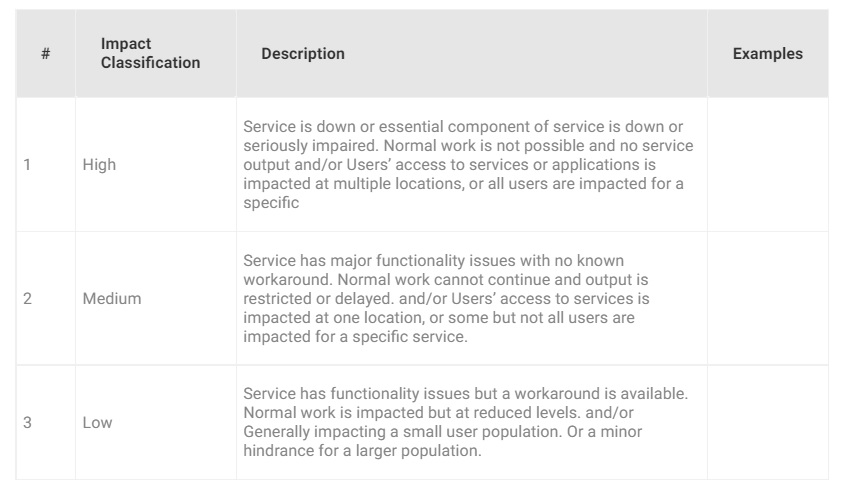The image size is (849, 491).
Task: Select the Medium impact classification cell
Action: [x=112, y=298]
